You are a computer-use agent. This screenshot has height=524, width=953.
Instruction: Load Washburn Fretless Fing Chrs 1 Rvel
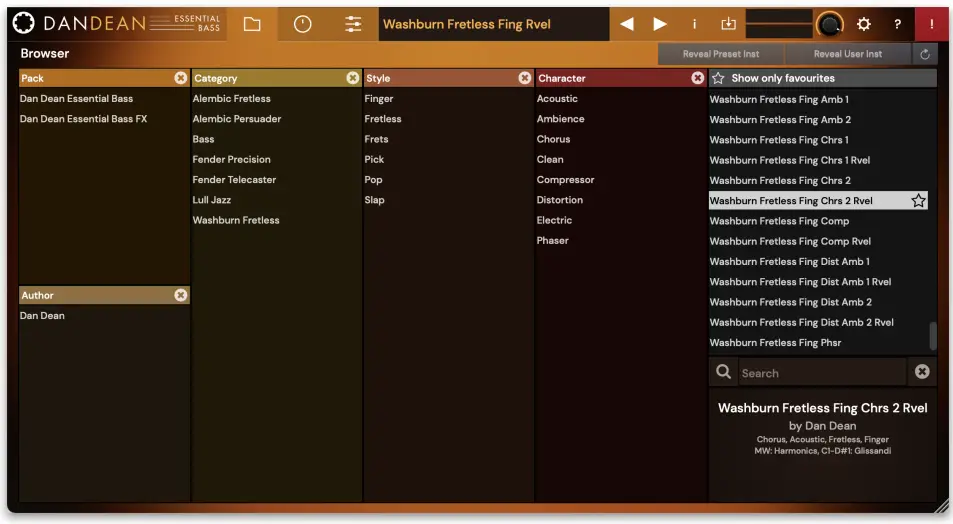click(790, 160)
